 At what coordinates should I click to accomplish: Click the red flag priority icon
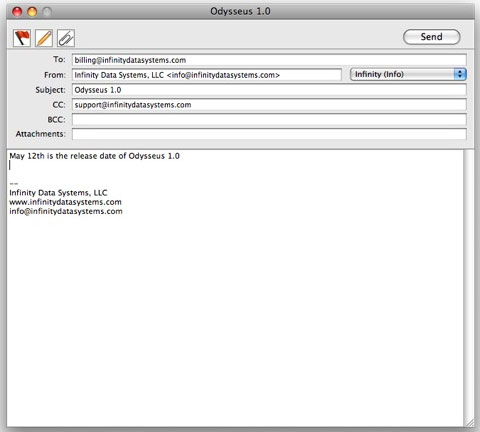(x=22, y=38)
